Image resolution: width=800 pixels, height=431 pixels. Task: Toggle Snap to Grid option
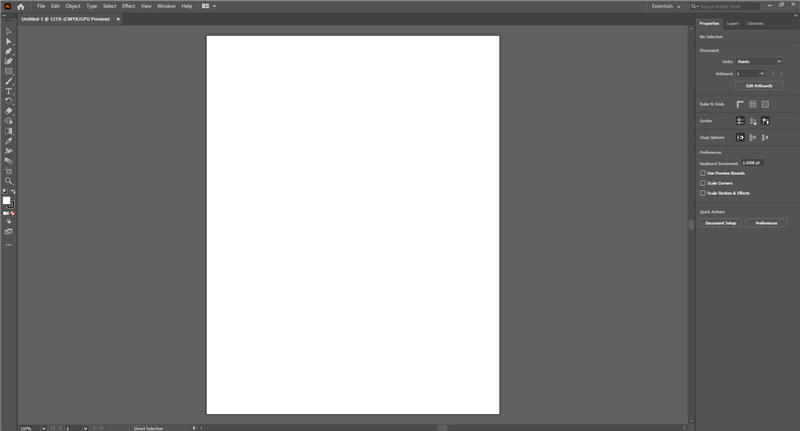765,137
